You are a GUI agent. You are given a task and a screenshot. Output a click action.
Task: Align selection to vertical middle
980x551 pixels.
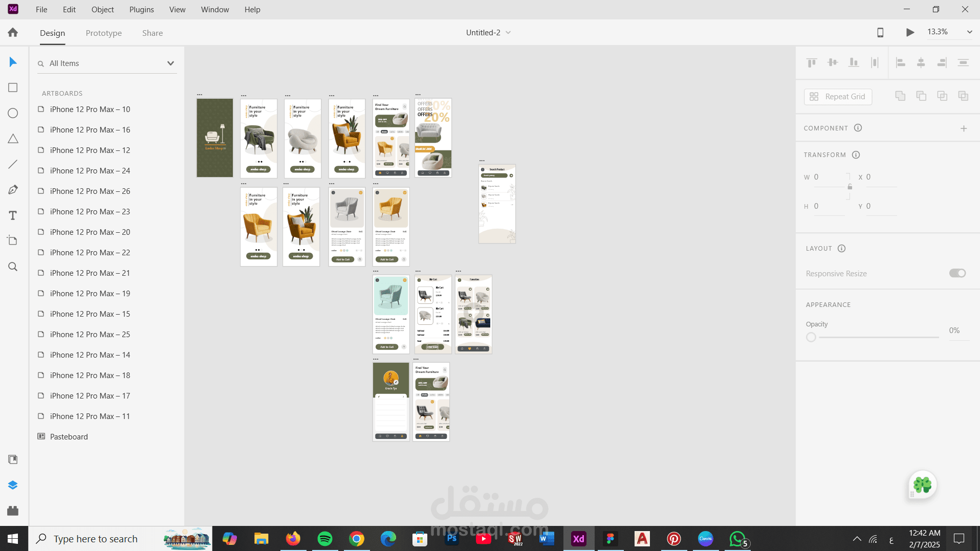click(x=833, y=62)
